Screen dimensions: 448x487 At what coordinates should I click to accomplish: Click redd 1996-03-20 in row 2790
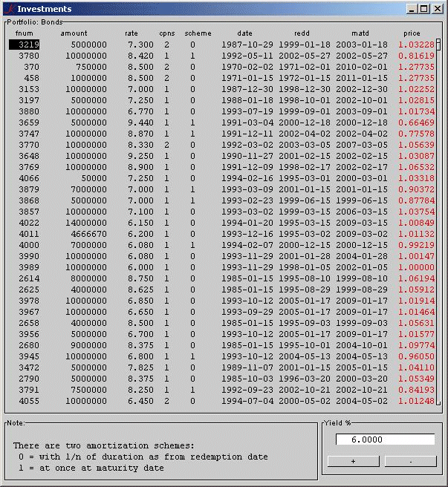pos(305,379)
